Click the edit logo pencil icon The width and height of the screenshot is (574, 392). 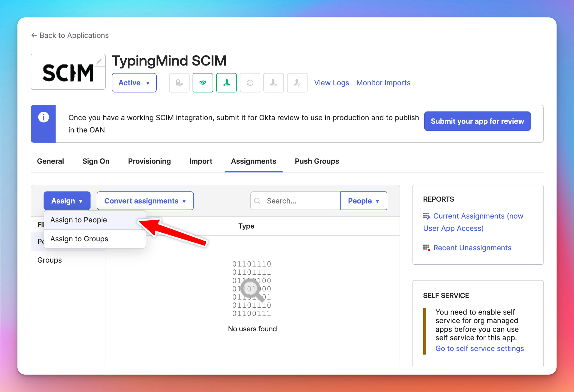99,61
